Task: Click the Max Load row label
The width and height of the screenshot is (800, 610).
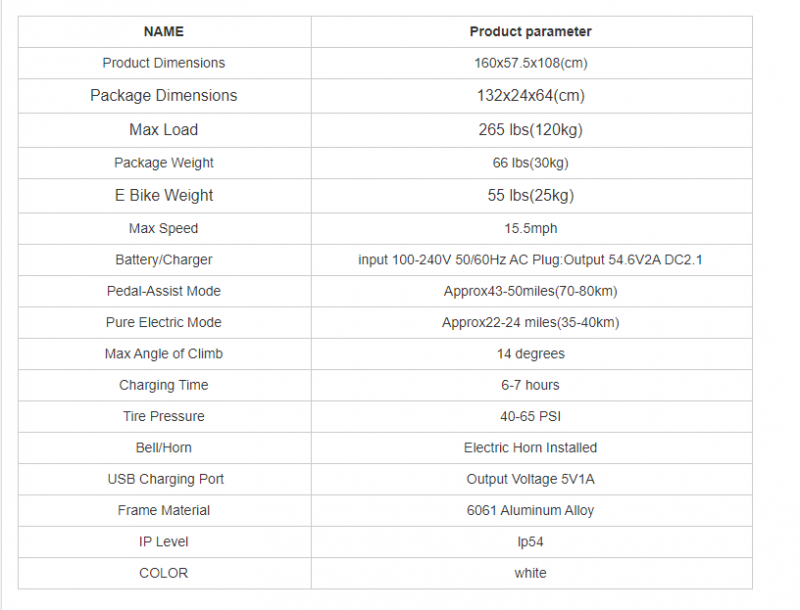Action: point(164,130)
